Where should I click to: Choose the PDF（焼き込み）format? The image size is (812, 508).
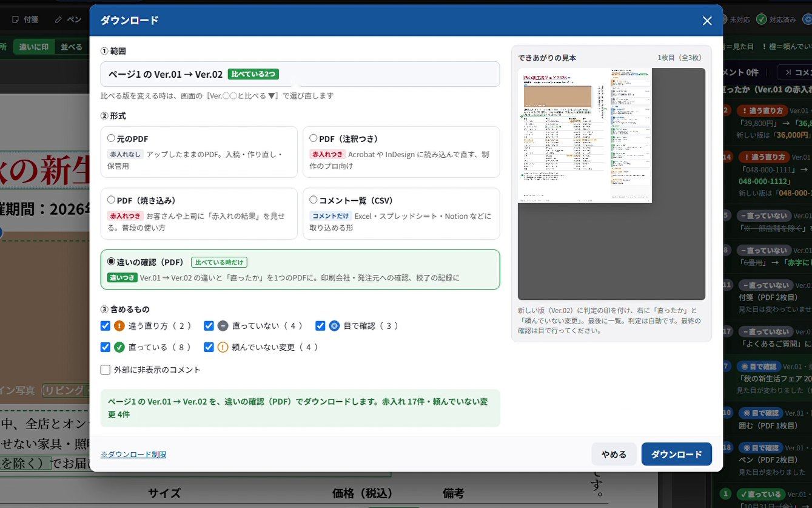click(x=199, y=214)
